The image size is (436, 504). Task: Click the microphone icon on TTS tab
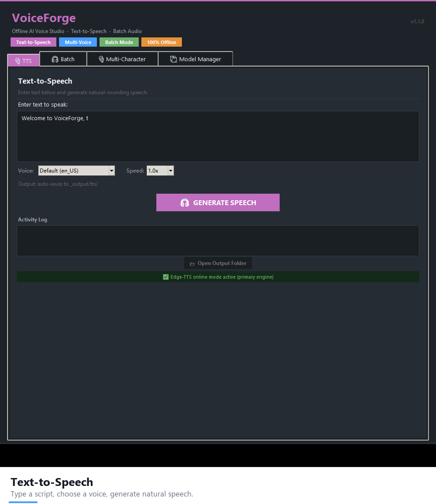[18, 61]
